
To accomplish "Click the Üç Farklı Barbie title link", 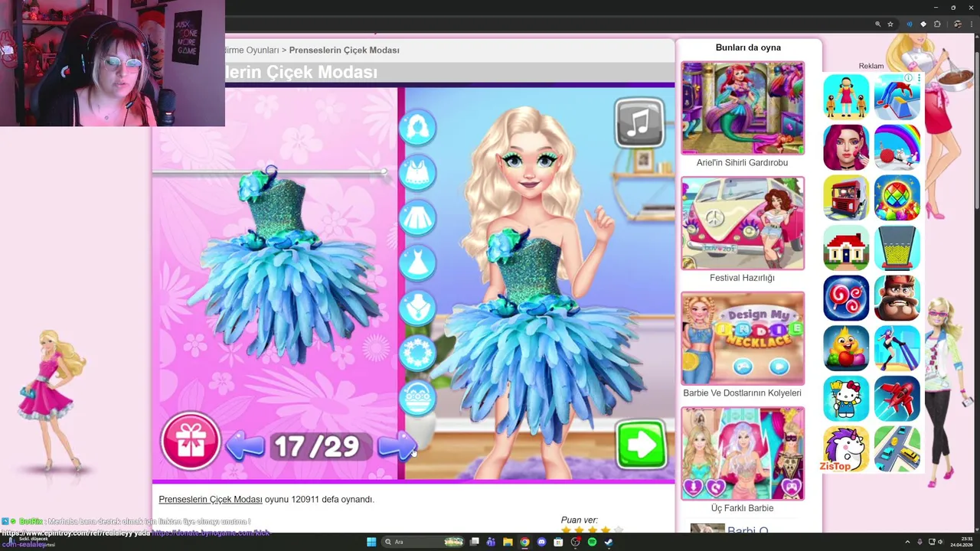I will [742, 508].
